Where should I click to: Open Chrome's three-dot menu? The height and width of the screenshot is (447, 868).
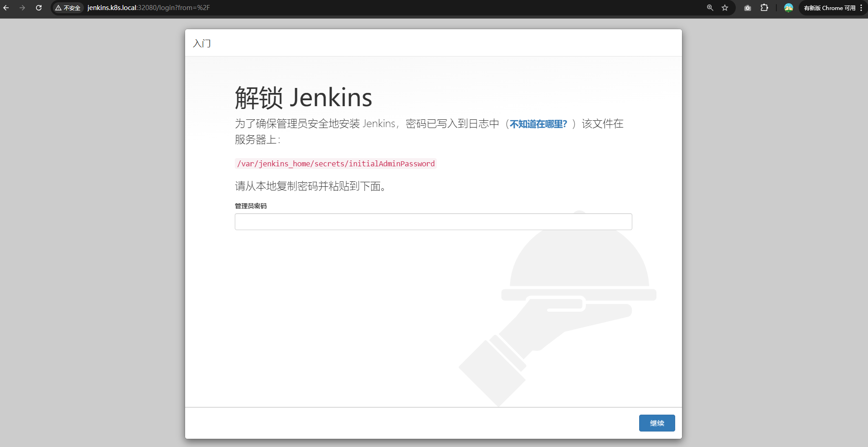(x=861, y=8)
